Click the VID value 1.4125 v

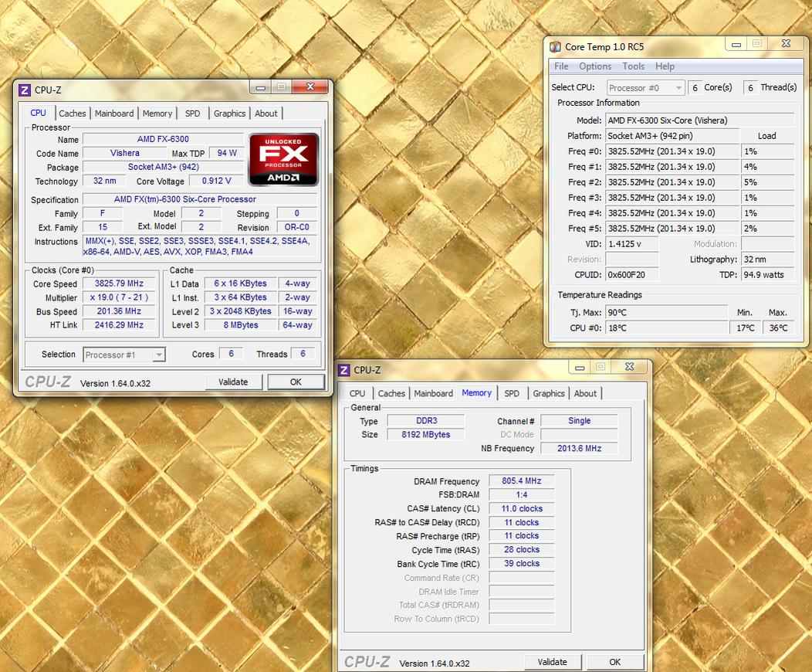[632, 243]
